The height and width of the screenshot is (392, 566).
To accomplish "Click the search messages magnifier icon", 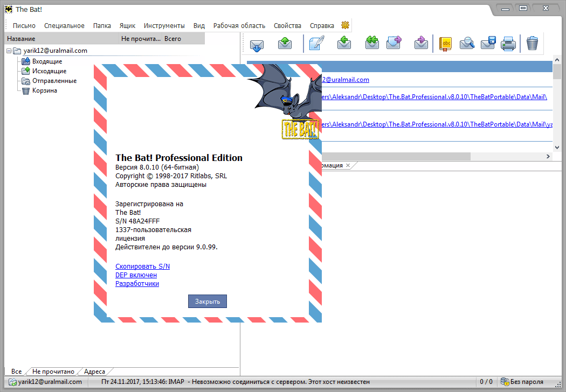I will click(x=467, y=44).
